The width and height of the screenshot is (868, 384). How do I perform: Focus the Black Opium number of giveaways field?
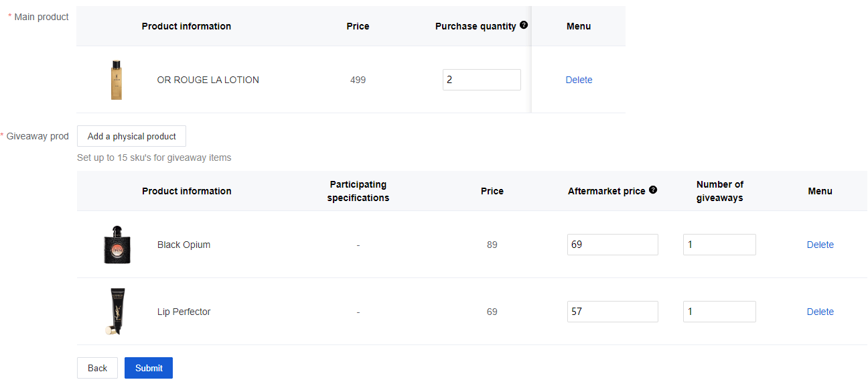719,245
